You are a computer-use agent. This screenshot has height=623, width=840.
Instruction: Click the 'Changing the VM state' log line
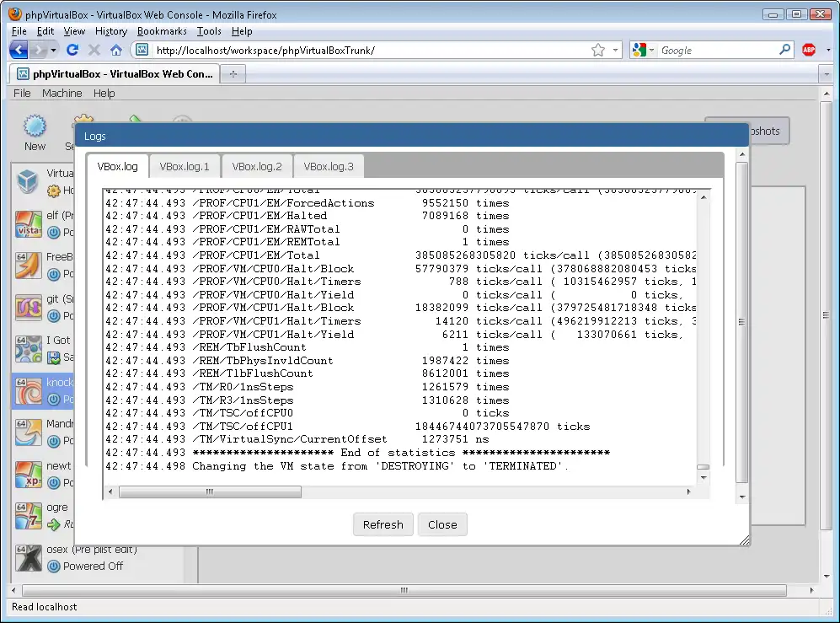click(x=336, y=466)
